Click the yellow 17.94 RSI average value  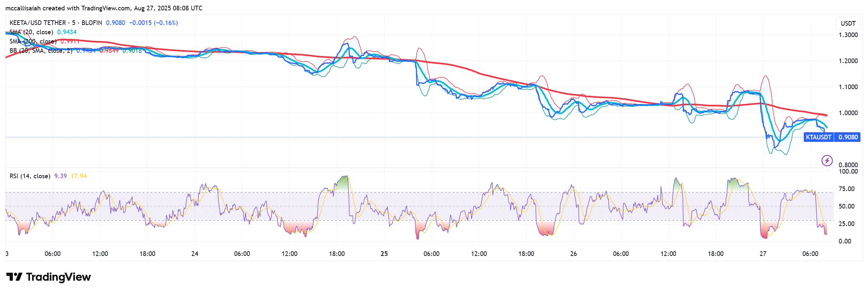(78, 176)
